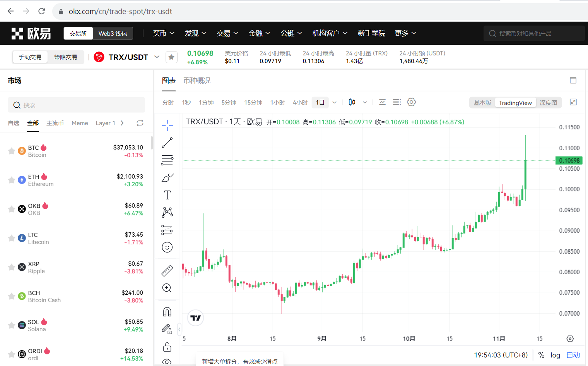Viewport: 588px width, 366px height.
Task: Expand the 交易 menu
Action: point(227,33)
